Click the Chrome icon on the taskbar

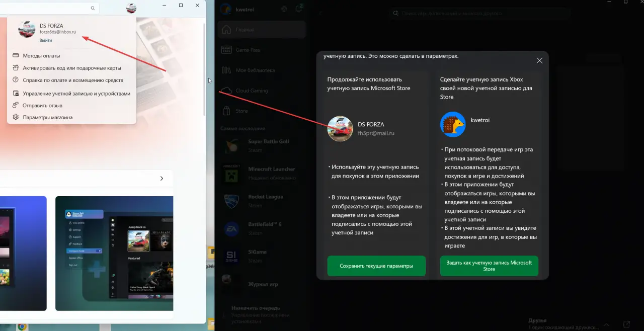(22, 326)
